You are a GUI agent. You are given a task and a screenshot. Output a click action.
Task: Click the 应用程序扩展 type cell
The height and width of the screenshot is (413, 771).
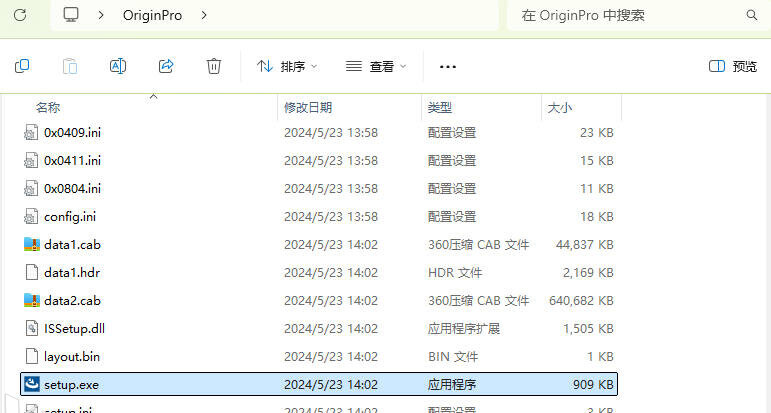tap(464, 329)
